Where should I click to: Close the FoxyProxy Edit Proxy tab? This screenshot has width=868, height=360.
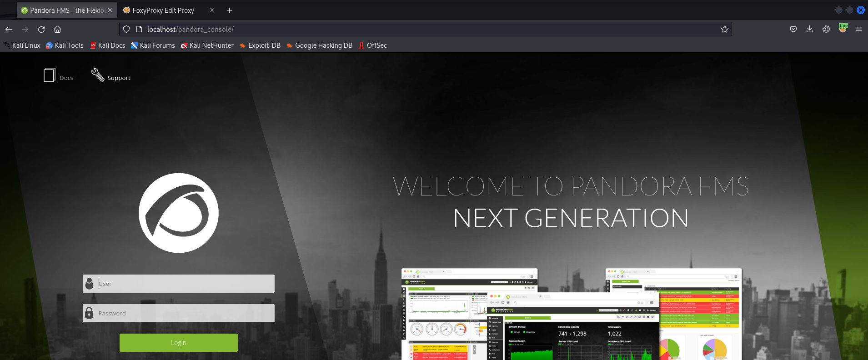pos(212,10)
